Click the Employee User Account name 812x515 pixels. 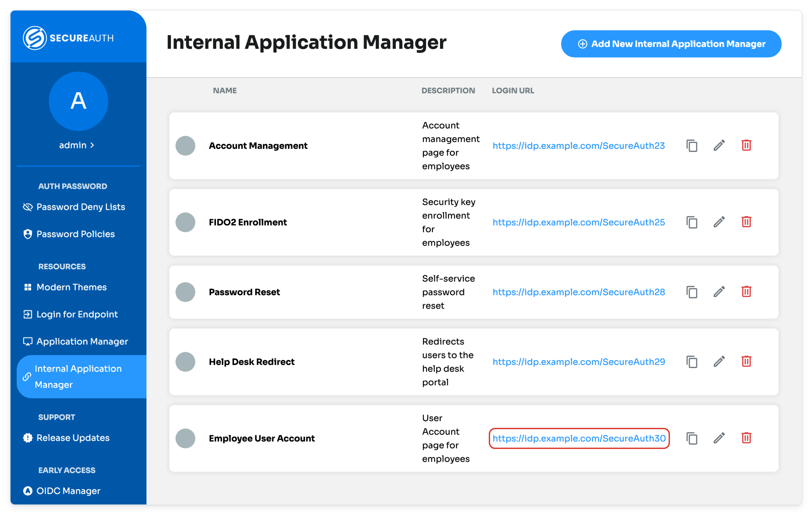pos(262,439)
